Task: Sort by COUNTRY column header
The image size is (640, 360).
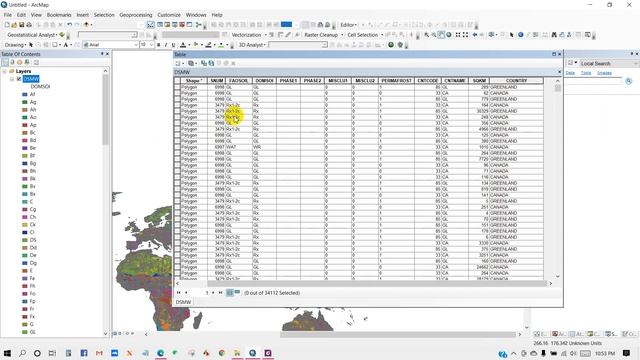Action: coord(516,81)
